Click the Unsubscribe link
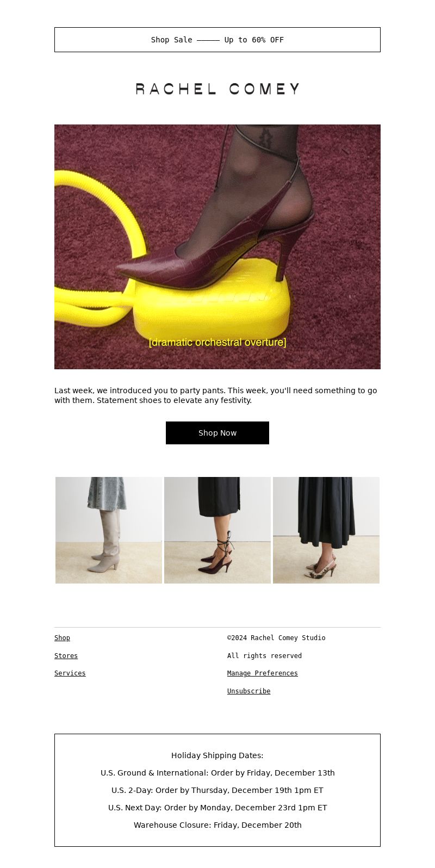This screenshot has width=435, height=868. pos(248,691)
